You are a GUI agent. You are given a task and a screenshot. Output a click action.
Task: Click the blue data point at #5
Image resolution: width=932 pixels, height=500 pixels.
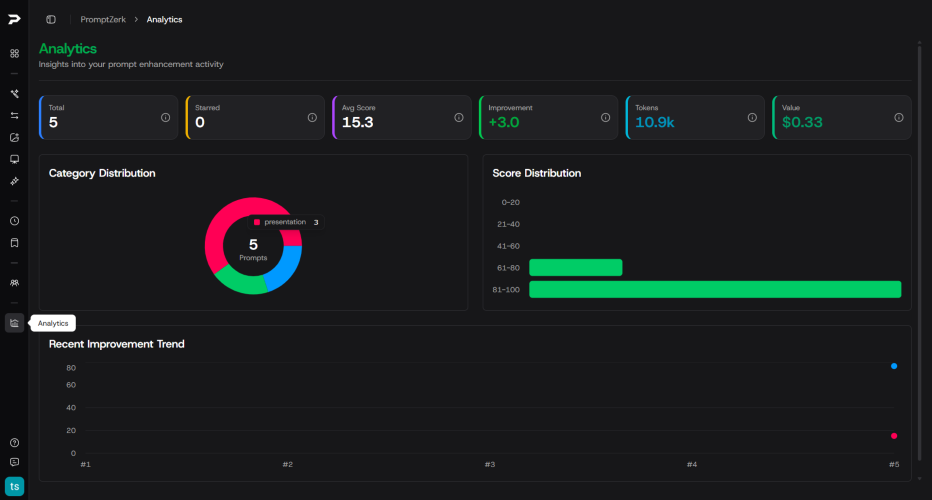click(894, 366)
